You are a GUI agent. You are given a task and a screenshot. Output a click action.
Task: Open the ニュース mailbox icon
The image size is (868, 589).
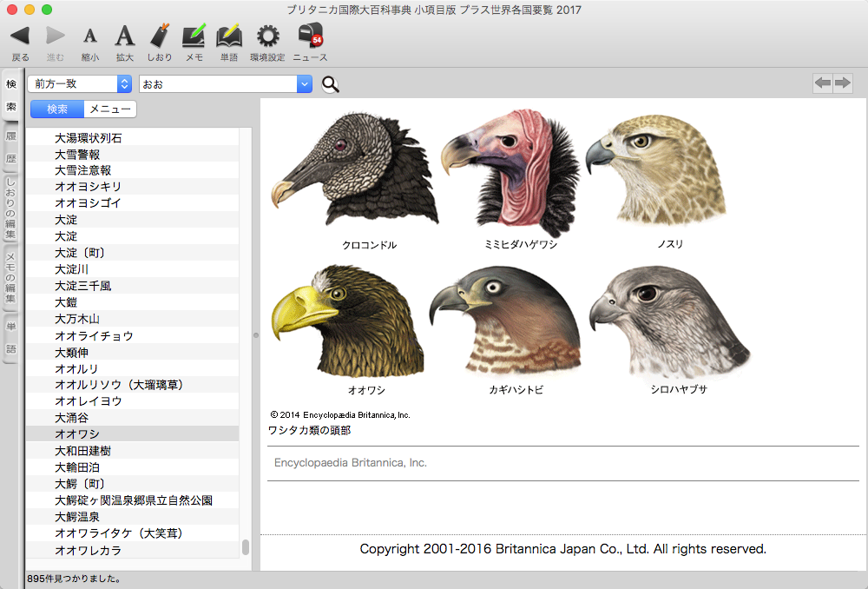[310, 36]
